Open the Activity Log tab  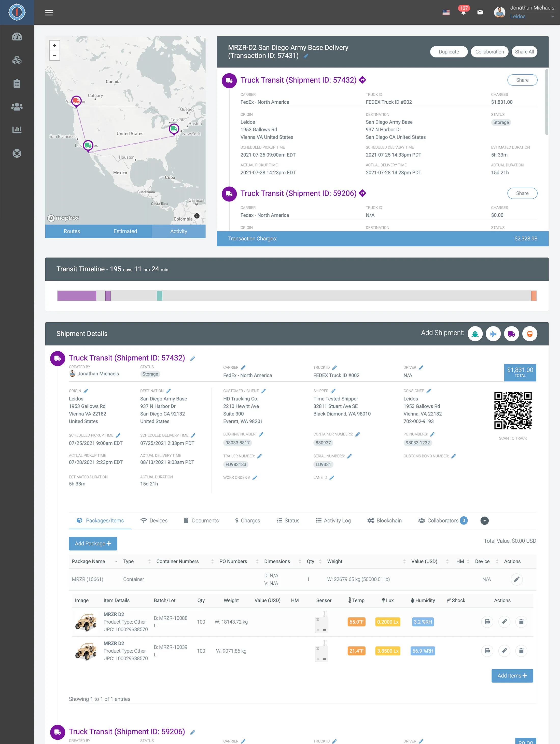pyautogui.click(x=333, y=521)
